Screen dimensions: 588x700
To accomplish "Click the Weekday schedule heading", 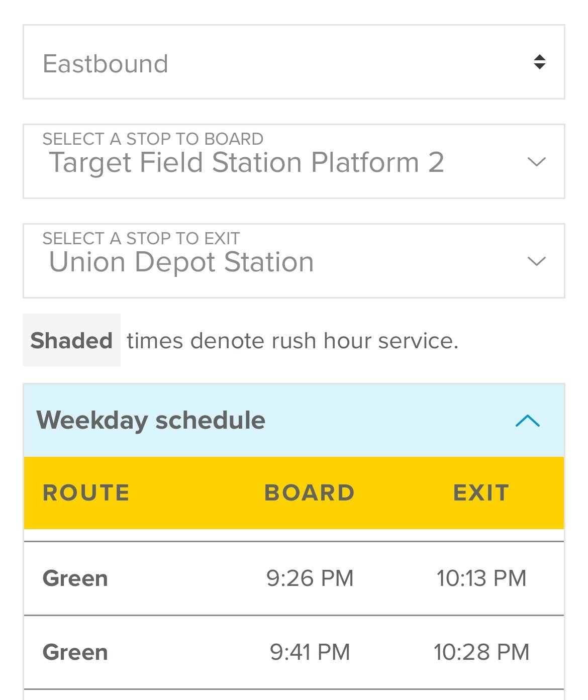I will (x=151, y=420).
